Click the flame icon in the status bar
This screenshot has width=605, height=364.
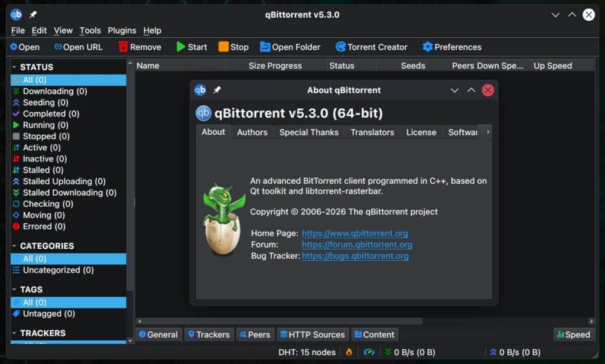(349, 352)
